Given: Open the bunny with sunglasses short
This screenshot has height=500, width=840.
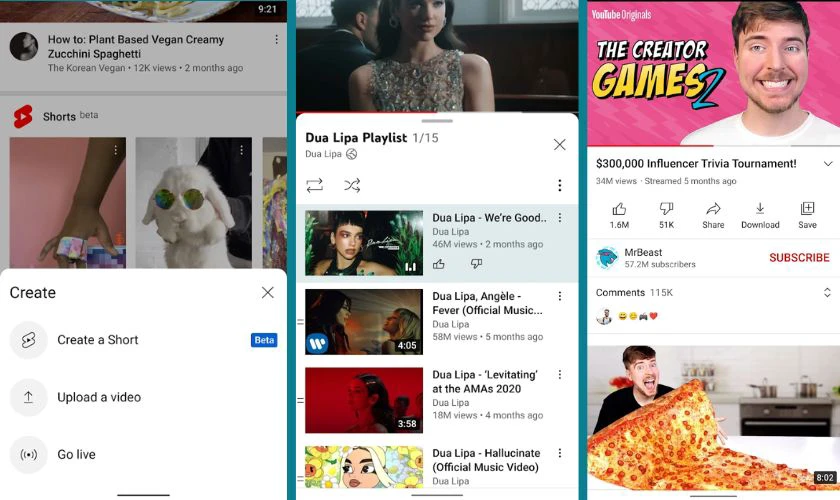Looking at the screenshot, I should 193,203.
